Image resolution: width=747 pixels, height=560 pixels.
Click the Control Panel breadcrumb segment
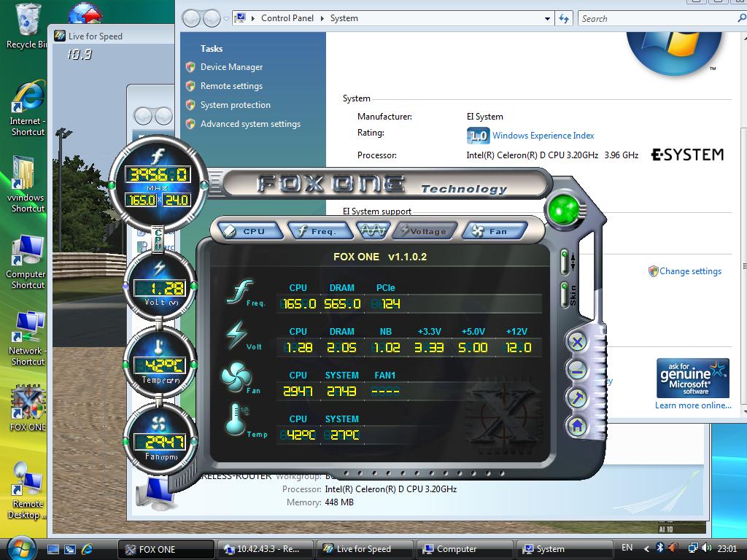pyautogui.click(x=287, y=18)
